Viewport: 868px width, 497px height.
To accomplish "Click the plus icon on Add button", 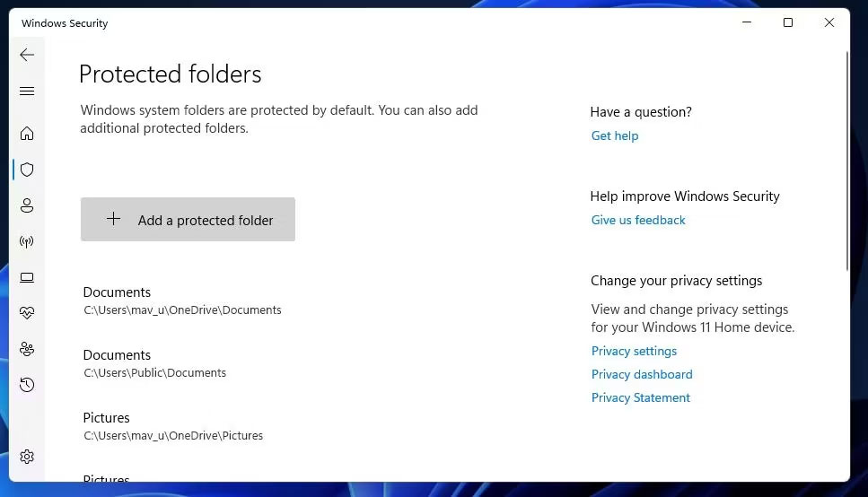I will (113, 219).
